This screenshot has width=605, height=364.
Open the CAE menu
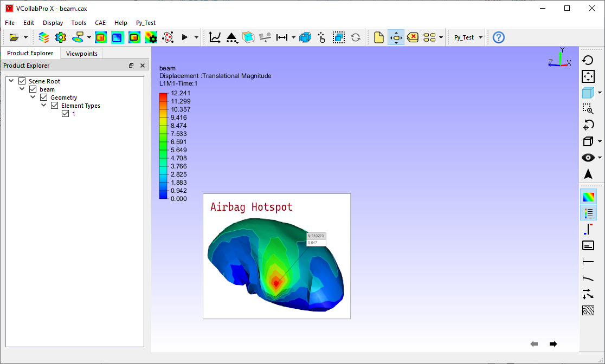coord(100,23)
